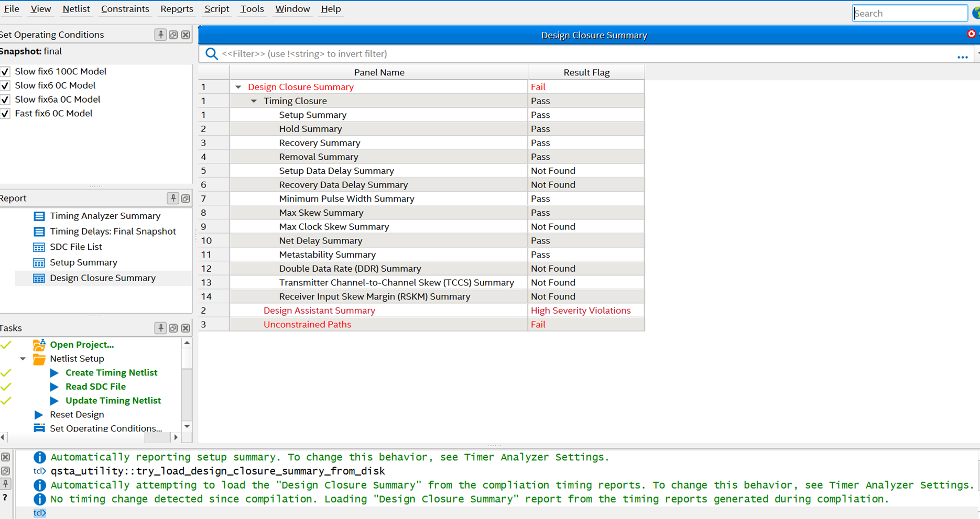The image size is (980, 519).
Task: Click the Timing Analyzer Summary report icon
Action: (x=39, y=216)
